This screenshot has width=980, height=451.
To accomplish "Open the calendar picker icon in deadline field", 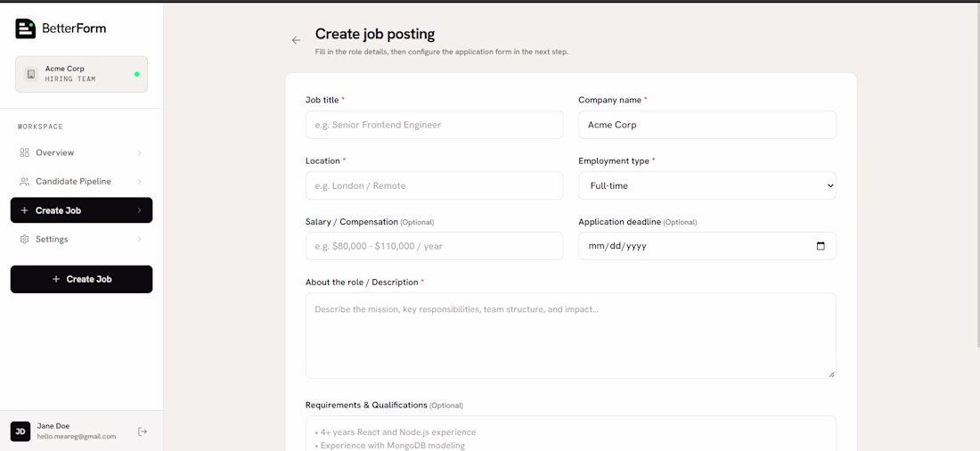I will coord(821,246).
